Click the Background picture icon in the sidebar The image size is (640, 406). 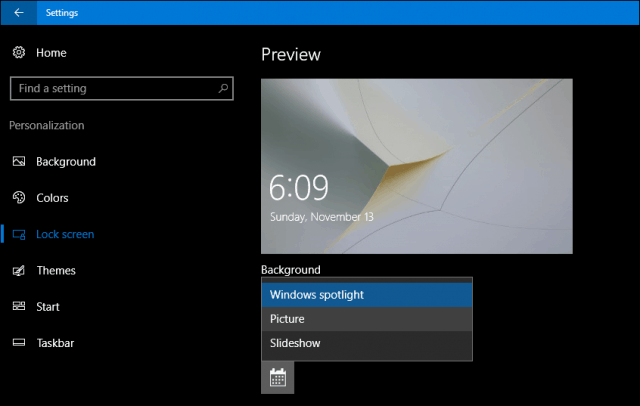pyautogui.click(x=19, y=162)
